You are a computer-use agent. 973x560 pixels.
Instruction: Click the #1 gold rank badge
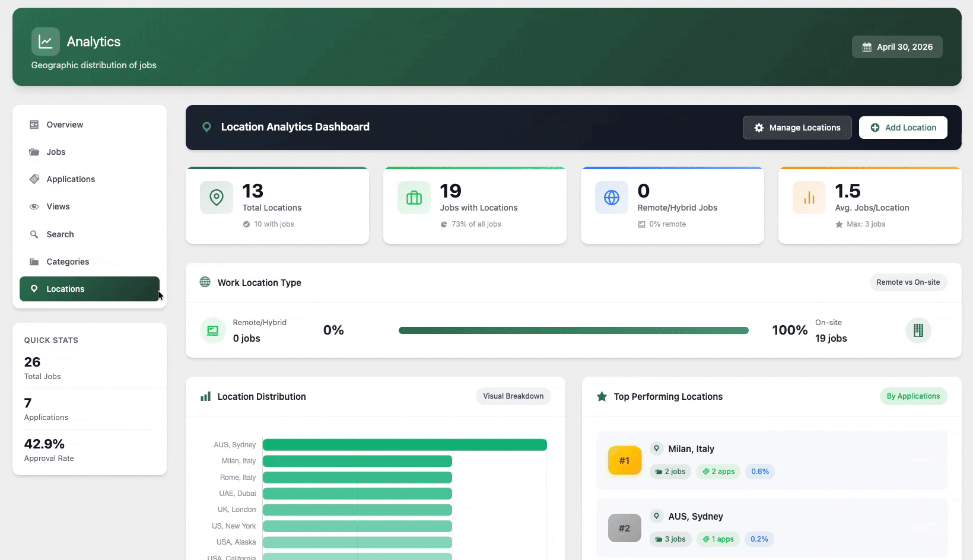click(625, 460)
